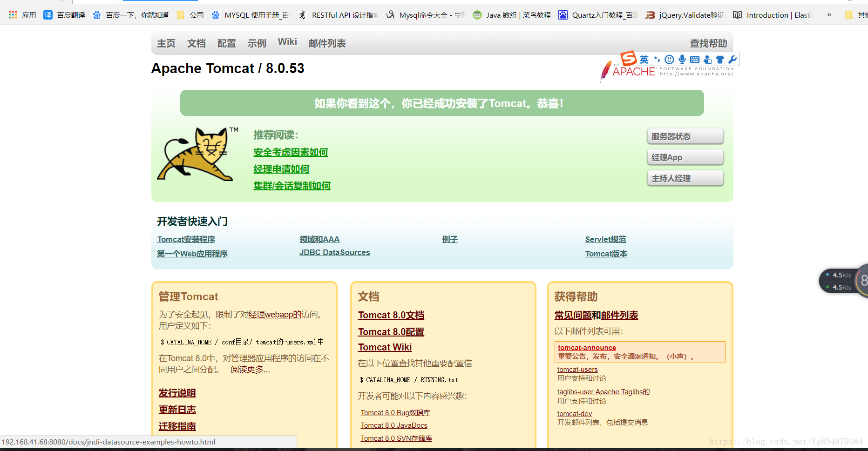This screenshot has width=868, height=451.
Task: Open the 发行说明 link
Action: point(177,393)
